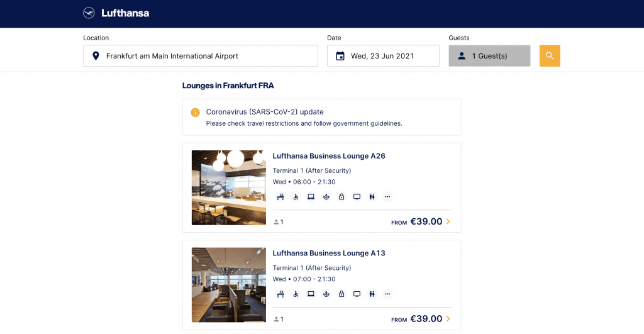Viewport: 644px width, 334px height.
Task: Click the orange chevron for Lounge A13
Action: tap(448, 319)
